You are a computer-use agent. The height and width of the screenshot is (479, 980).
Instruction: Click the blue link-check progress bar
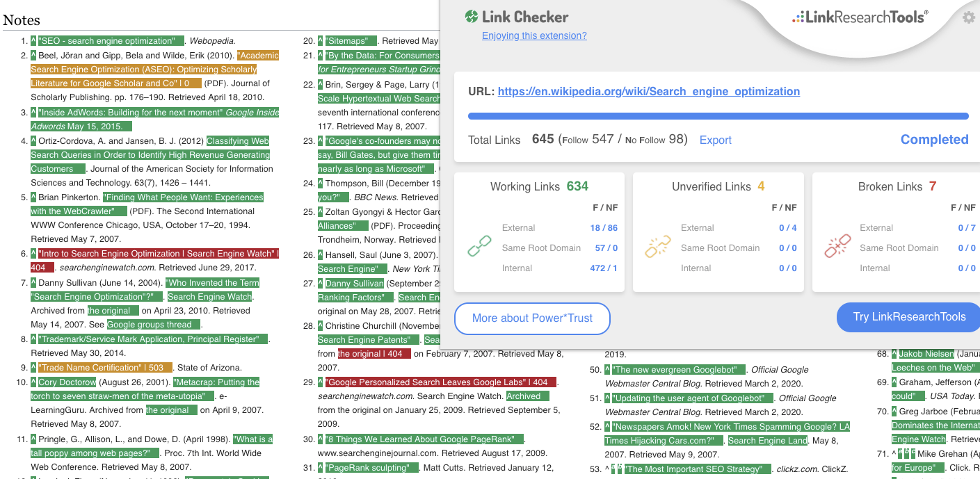[720, 114]
